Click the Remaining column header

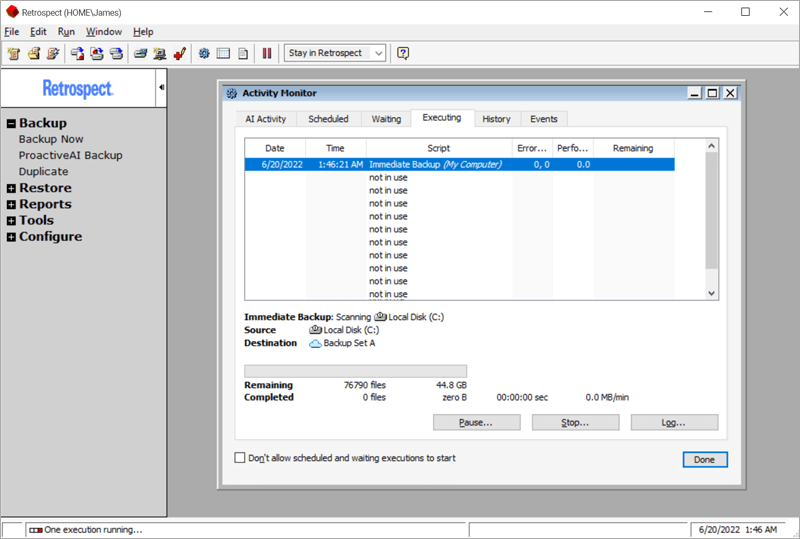pyautogui.click(x=634, y=148)
